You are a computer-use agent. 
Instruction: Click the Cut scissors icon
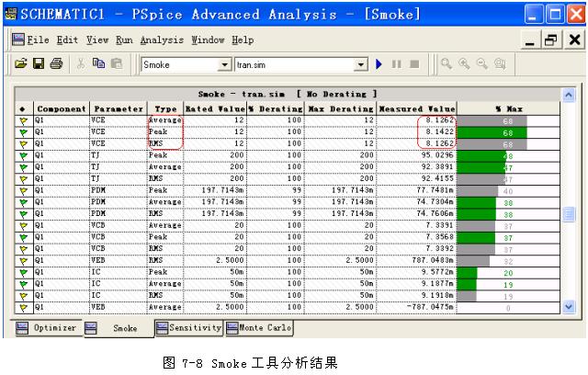tap(81, 63)
